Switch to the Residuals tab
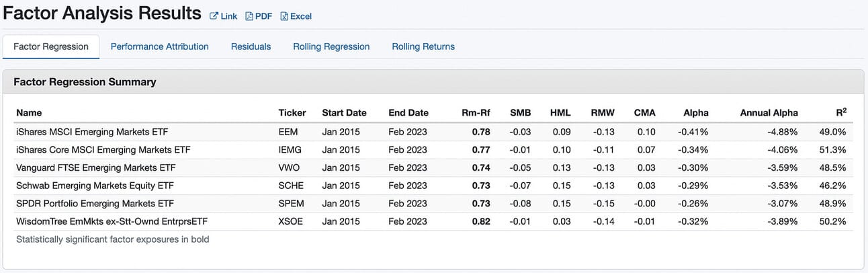 251,46
